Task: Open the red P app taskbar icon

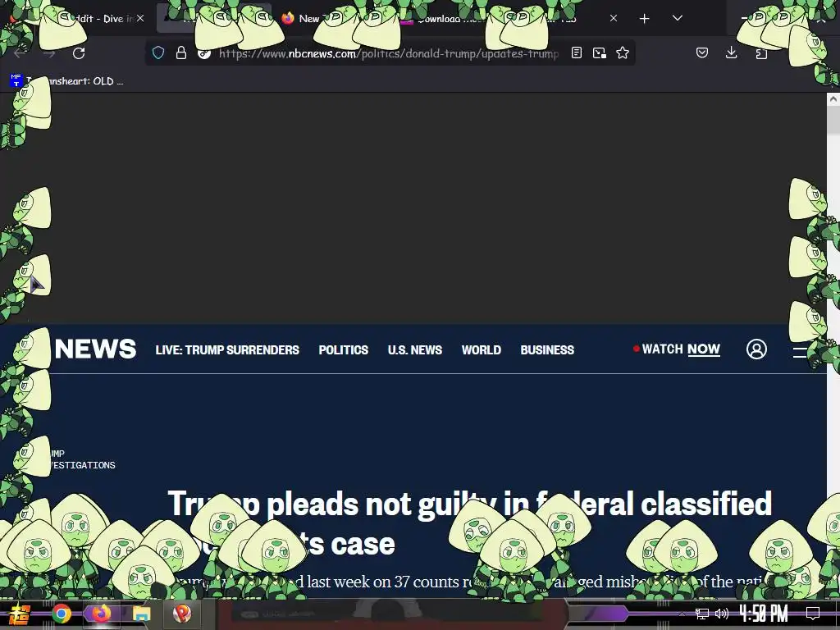Action: (181, 614)
